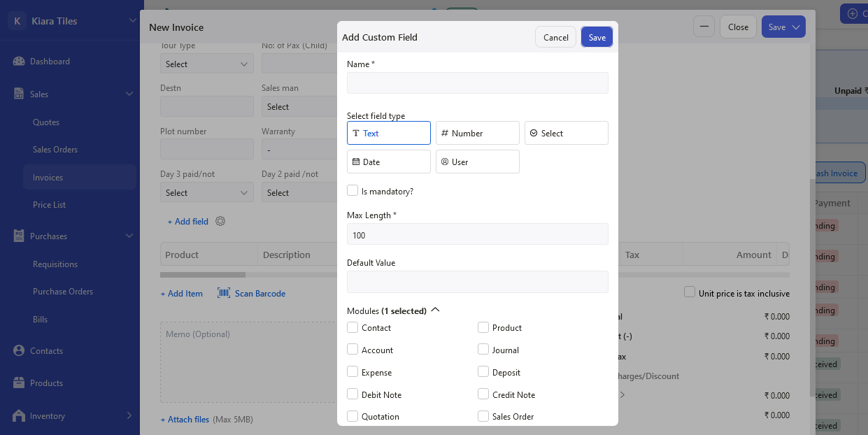
Task: Open Bills in sidebar
Action: [x=41, y=320]
